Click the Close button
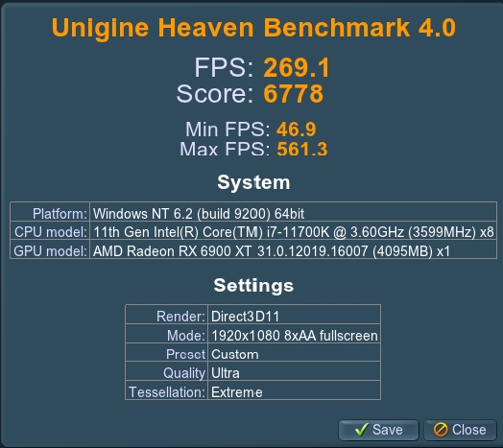This screenshot has width=503, height=448. tap(460, 430)
